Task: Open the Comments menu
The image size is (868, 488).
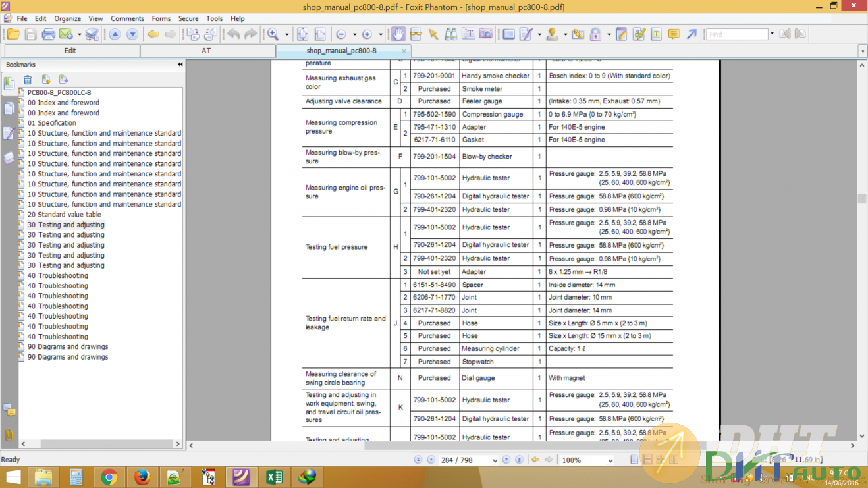Action: click(127, 18)
